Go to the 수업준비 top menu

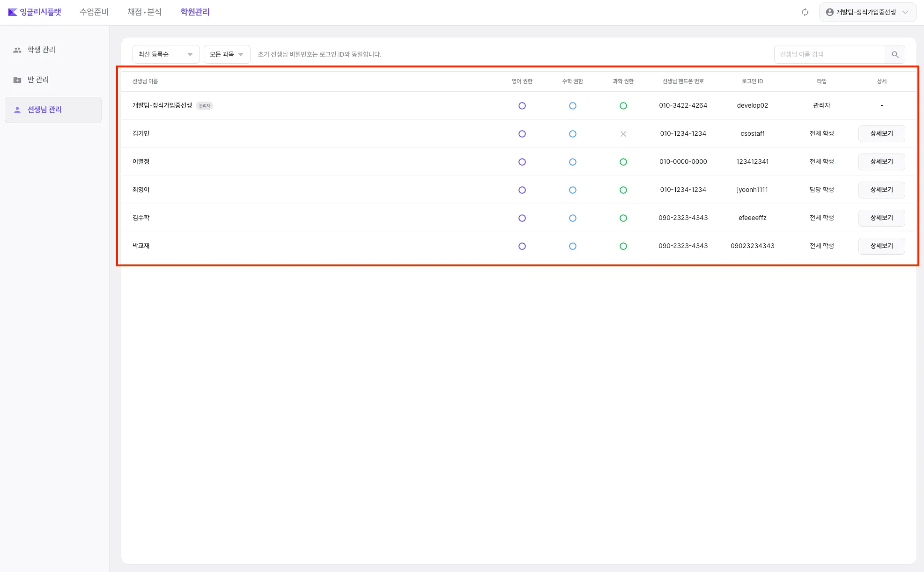tap(94, 12)
